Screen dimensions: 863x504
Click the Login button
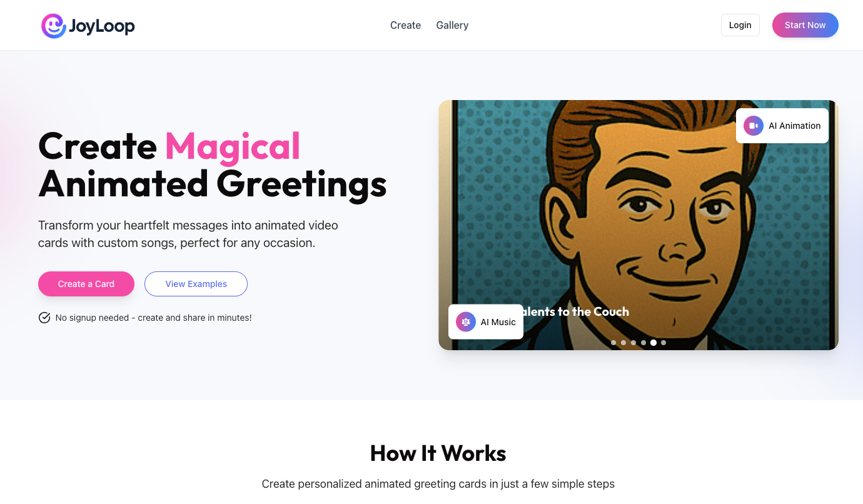(740, 25)
